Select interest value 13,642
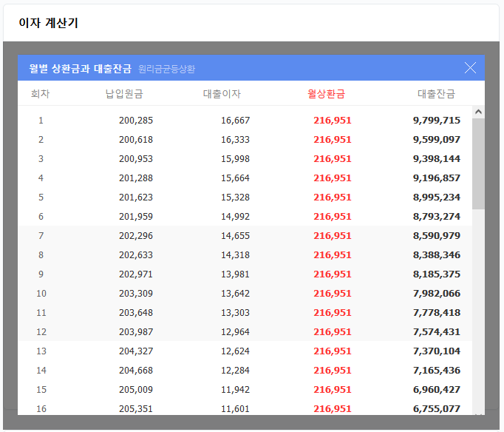 pyautogui.click(x=235, y=294)
